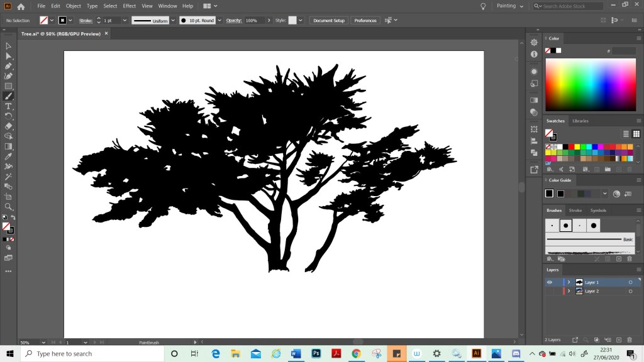
Task: Delete brush using Brushes panel trash icon
Action: 630,259
